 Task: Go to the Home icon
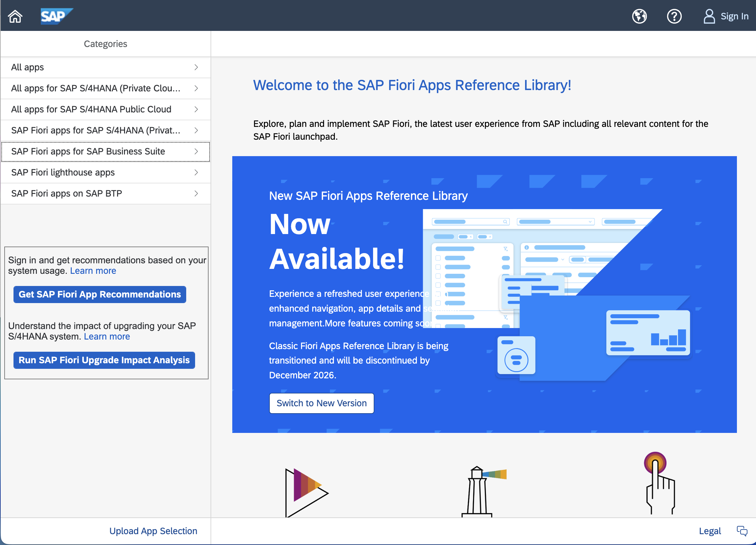pos(15,16)
